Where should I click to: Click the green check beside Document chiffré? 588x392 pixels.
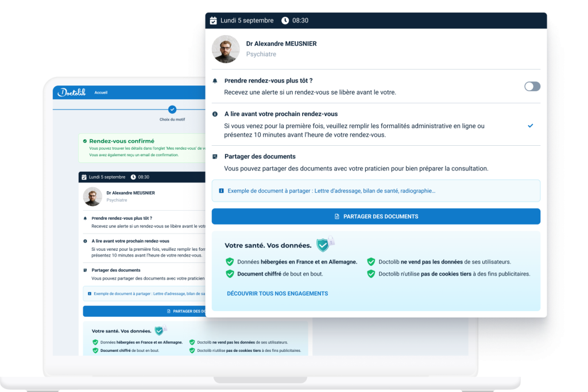point(230,274)
